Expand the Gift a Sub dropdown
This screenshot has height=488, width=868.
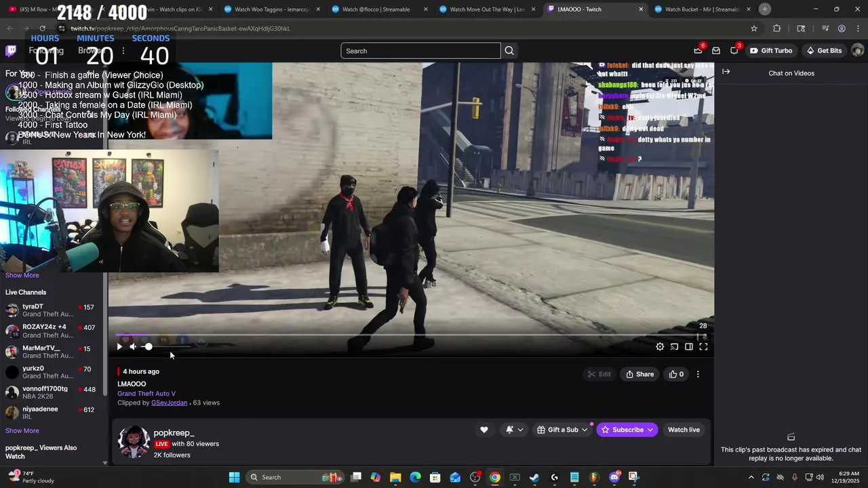[562, 430]
